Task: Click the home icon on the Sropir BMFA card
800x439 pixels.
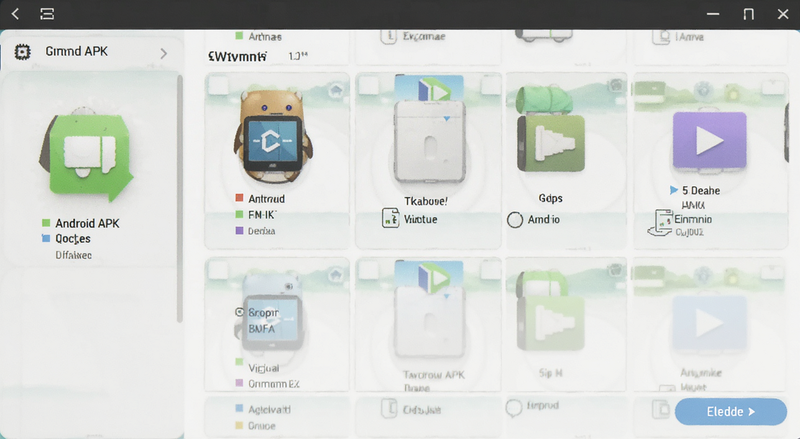Action: point(335,275)
